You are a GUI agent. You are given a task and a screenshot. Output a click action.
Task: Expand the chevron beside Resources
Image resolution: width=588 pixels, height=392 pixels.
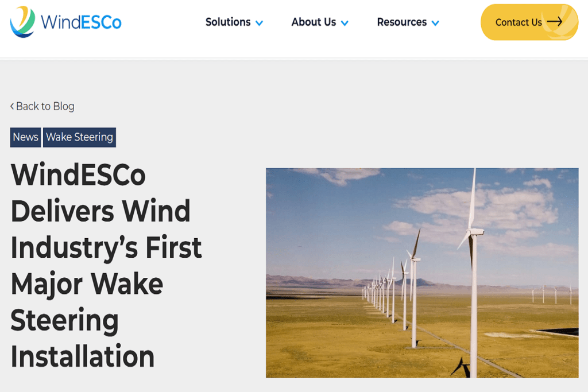point(435,23)
